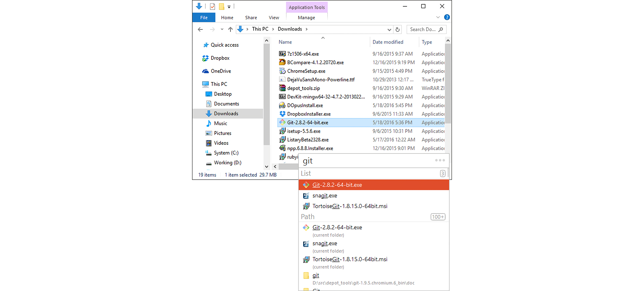The width and height of the screenshot is (644, 291).
Task: Click the This PC monitor icon
Action: click(205, 84)
